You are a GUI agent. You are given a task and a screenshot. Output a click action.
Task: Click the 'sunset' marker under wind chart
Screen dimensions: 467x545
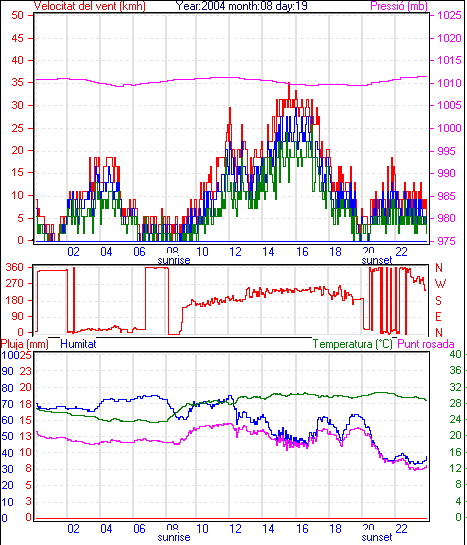(377, 260)
